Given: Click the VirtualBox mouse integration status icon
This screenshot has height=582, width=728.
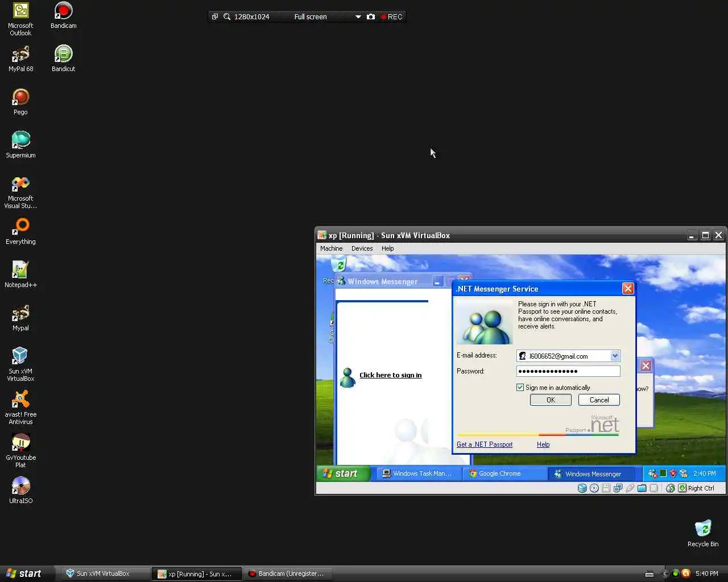Looking at the screenshot, I should [x=670, y=488].
